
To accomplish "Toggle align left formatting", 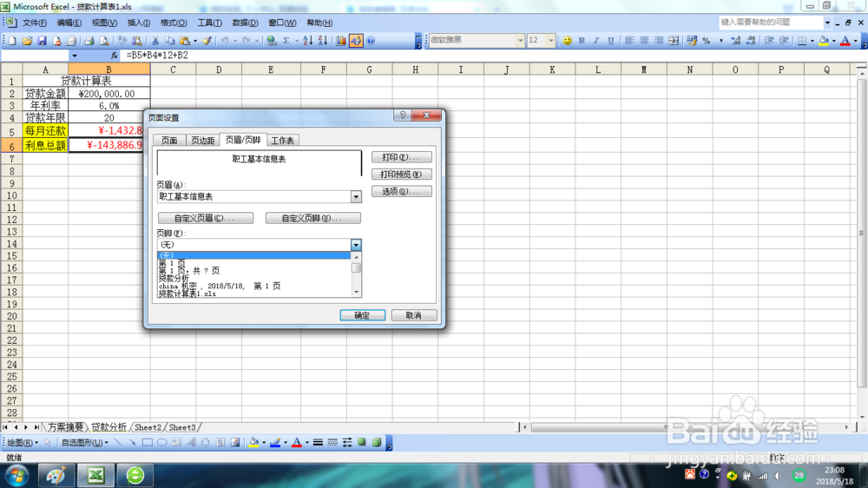I will click(x=629, y=41).
